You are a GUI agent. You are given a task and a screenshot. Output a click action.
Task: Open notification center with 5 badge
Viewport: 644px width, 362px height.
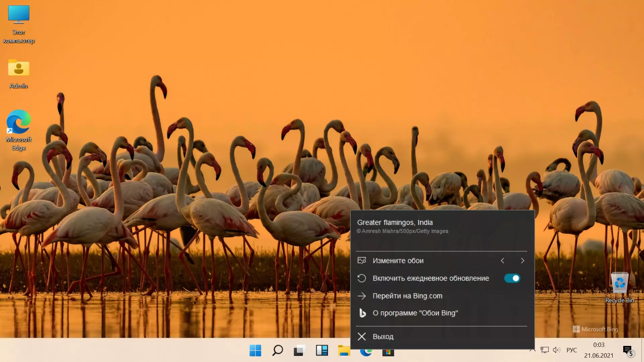click(x=628, y=351)
